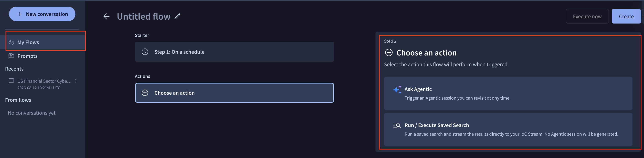Click the back arrow beside Untitled flow
Viewport: 644px width, 158px height.
pyautogui.click(x=107, y=16)
